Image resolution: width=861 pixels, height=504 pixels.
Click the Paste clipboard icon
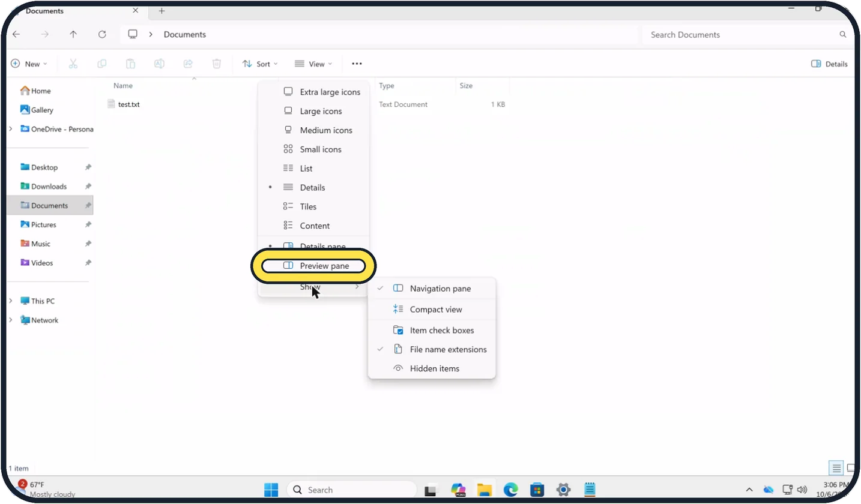point(130,64)
